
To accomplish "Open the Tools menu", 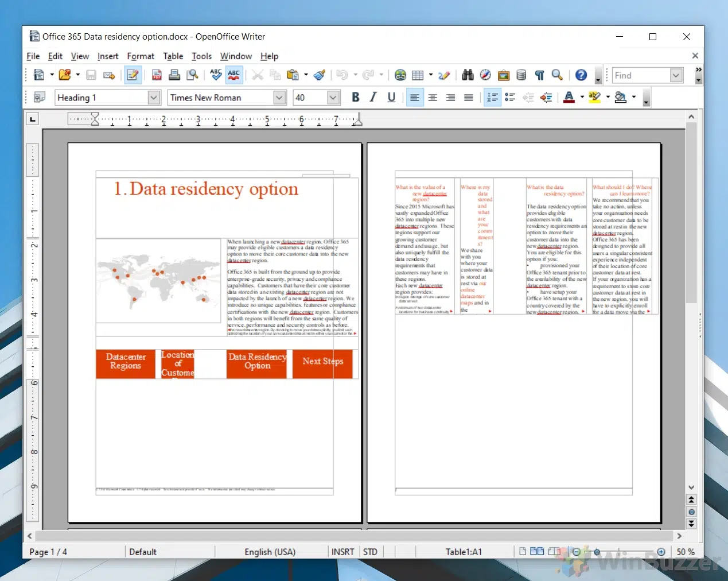I will [201, 56].
